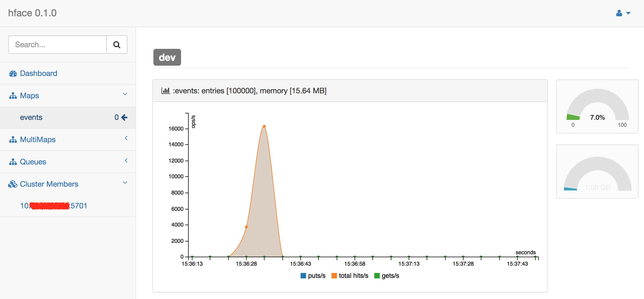Click the ops/s axis label

tap(193, 122)
